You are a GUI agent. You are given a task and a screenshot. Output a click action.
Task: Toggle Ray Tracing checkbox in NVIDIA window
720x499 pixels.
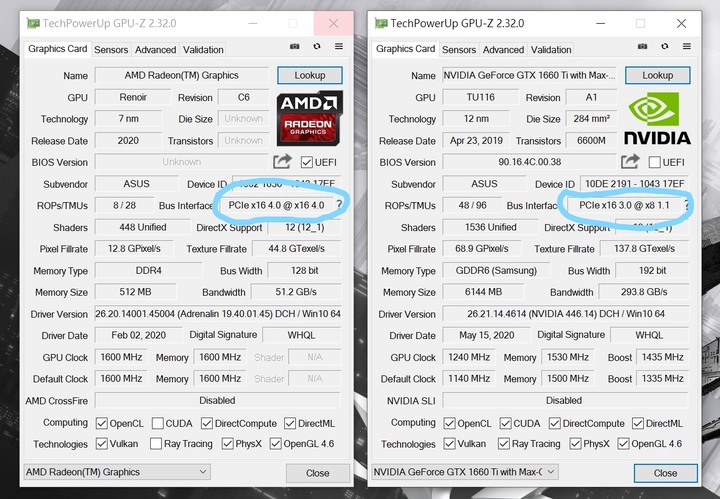[504, 443]
